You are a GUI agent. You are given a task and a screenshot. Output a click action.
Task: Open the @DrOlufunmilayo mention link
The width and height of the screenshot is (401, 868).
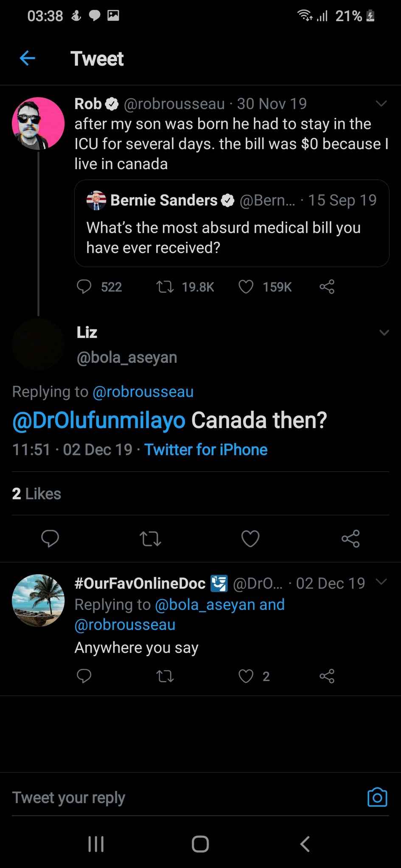tap(99, 420)
